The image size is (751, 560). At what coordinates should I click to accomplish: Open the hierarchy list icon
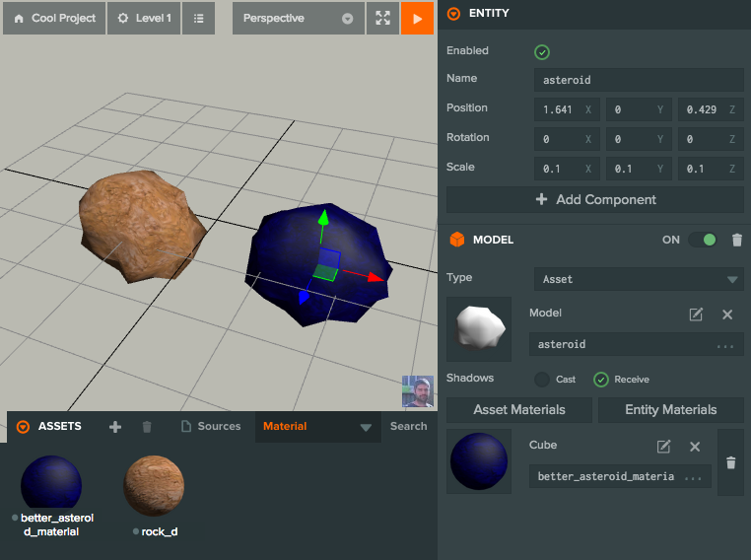pos(198,18)
